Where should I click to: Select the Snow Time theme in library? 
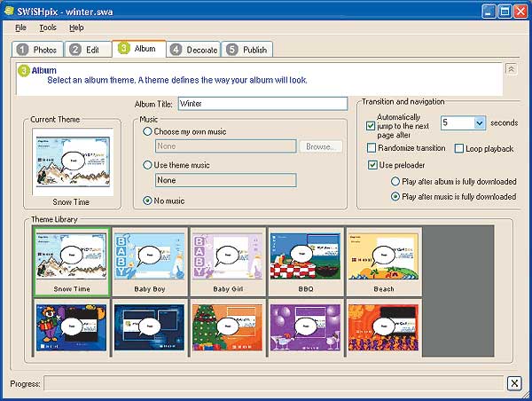[71, 256]
